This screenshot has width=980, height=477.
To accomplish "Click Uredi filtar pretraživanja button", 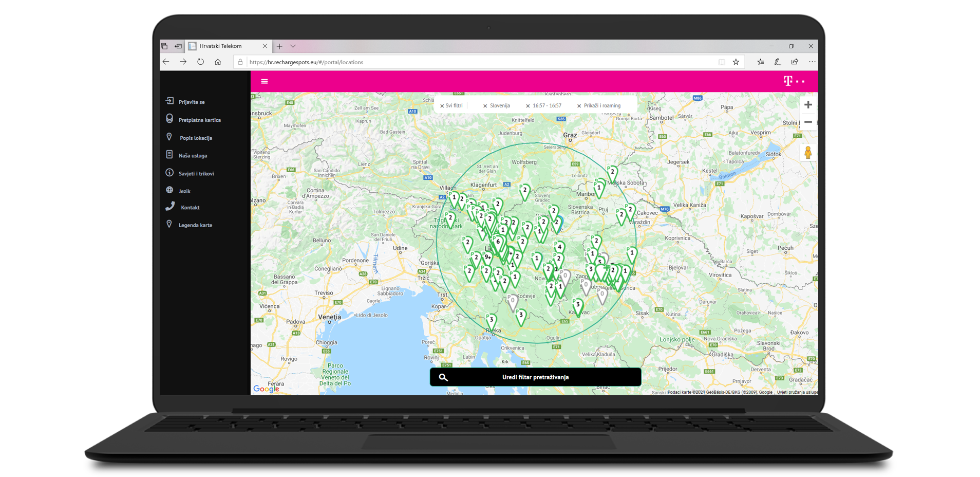I will [535, 377].
